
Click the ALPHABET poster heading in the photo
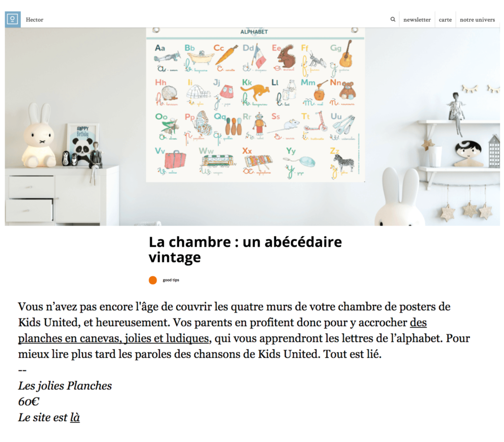[x=254, y=32]
